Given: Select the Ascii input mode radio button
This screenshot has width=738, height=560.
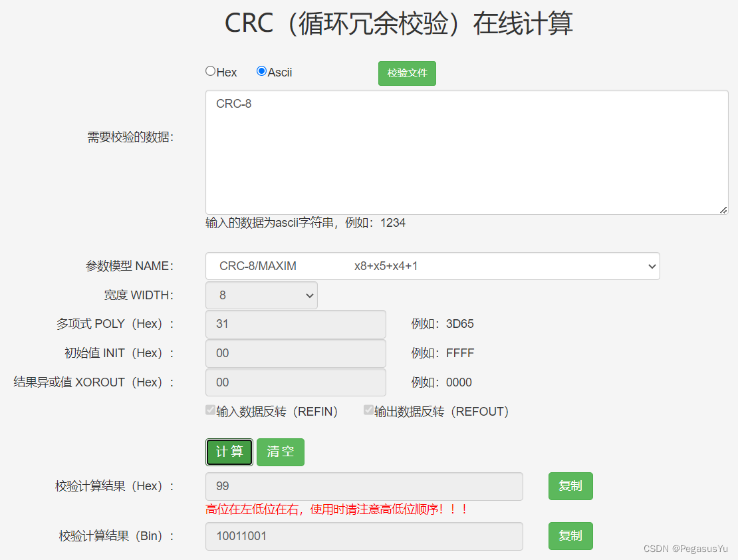Looking at the screenshot, I should point(261,70).
